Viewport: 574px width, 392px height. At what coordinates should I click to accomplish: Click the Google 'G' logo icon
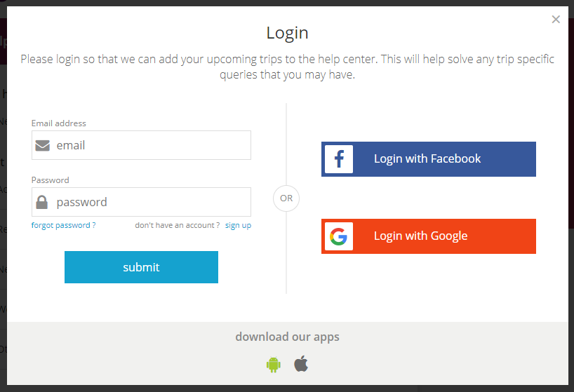pyautogui.click(x=339, y=236)
